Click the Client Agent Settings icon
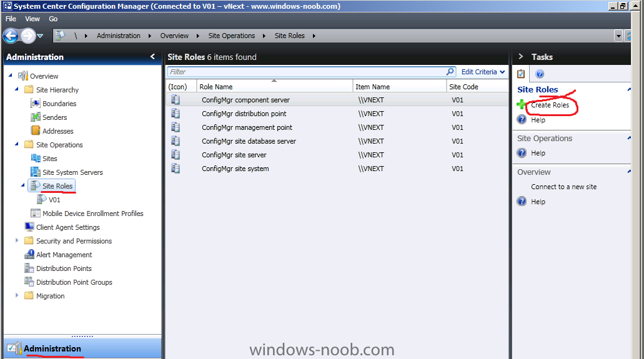Viewport: 644px width, 359px height. tap(29, 227)
